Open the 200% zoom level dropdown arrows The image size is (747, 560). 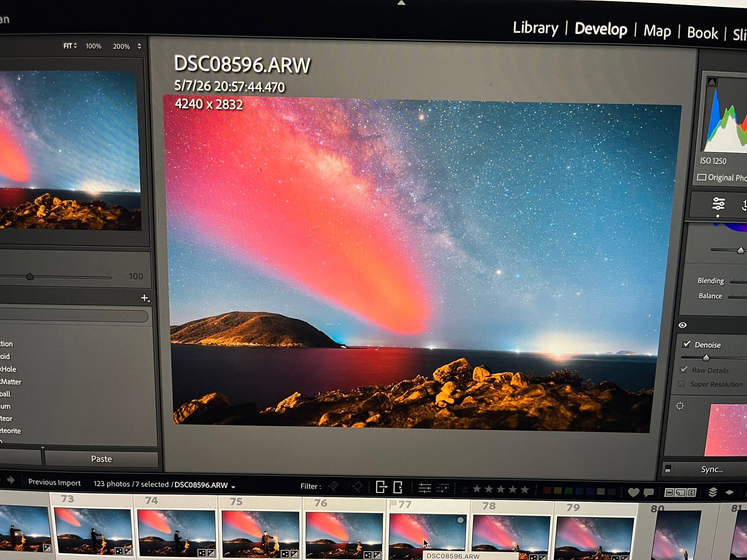(x=139, y=46)
